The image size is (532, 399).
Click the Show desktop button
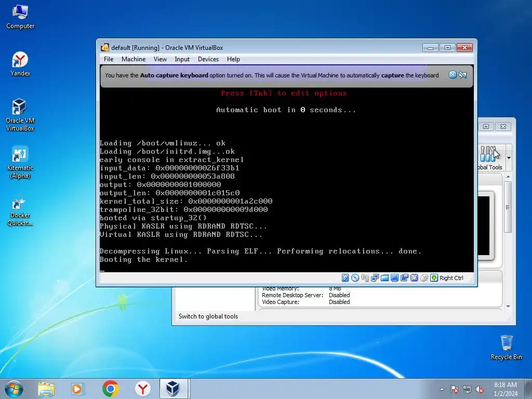529,389
